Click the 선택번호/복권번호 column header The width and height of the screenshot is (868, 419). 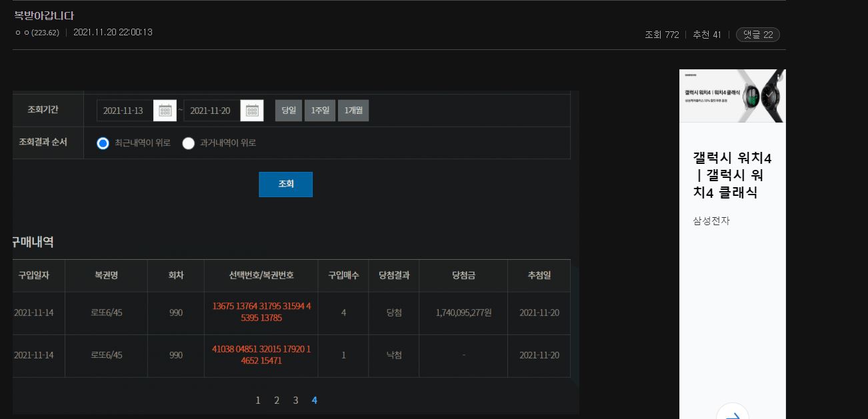tap(261, 275)
